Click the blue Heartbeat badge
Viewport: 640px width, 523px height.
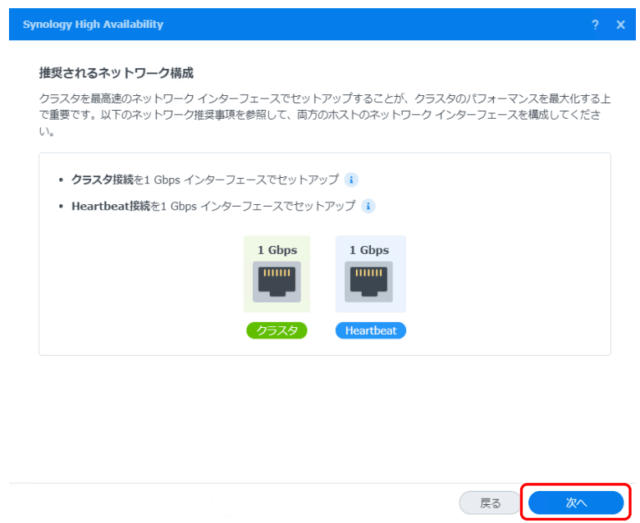[370, 331]
